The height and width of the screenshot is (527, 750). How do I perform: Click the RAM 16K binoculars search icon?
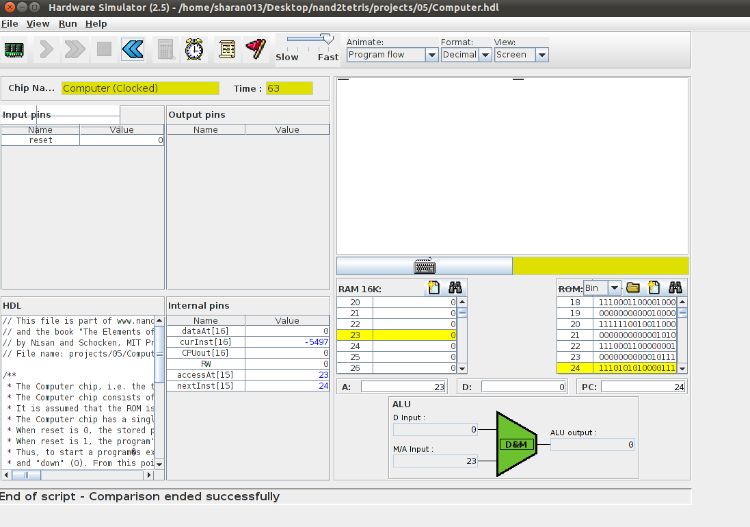coord(454,289)
